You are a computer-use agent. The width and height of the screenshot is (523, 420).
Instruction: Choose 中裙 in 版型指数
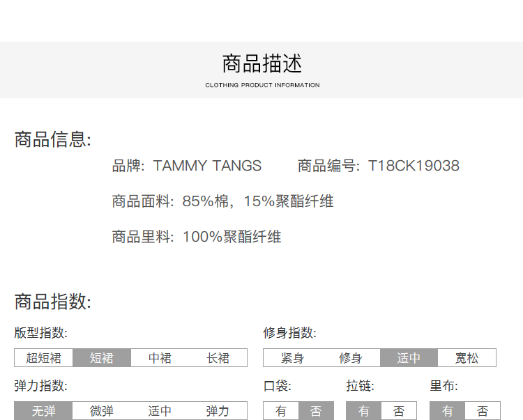click(x=160, y=358)
